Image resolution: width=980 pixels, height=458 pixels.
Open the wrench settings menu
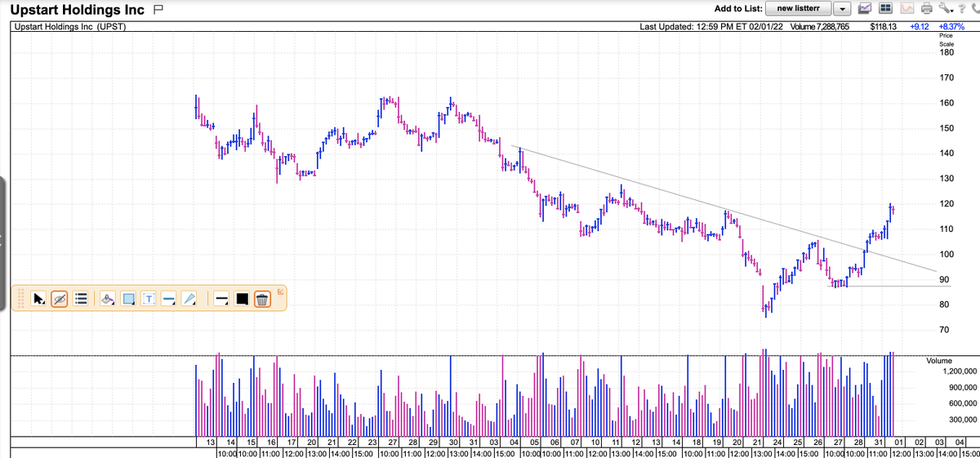[x=946, y=8]
